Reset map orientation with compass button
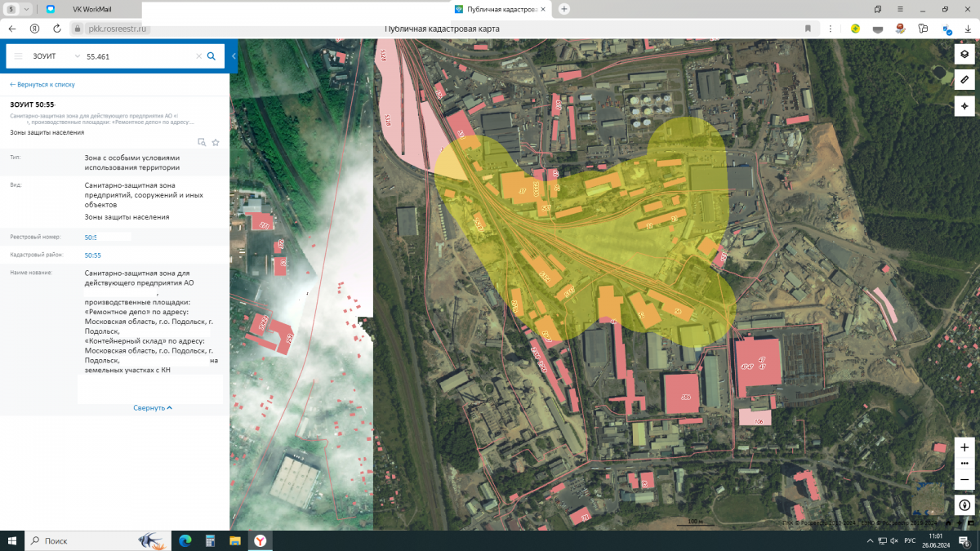 964,505
